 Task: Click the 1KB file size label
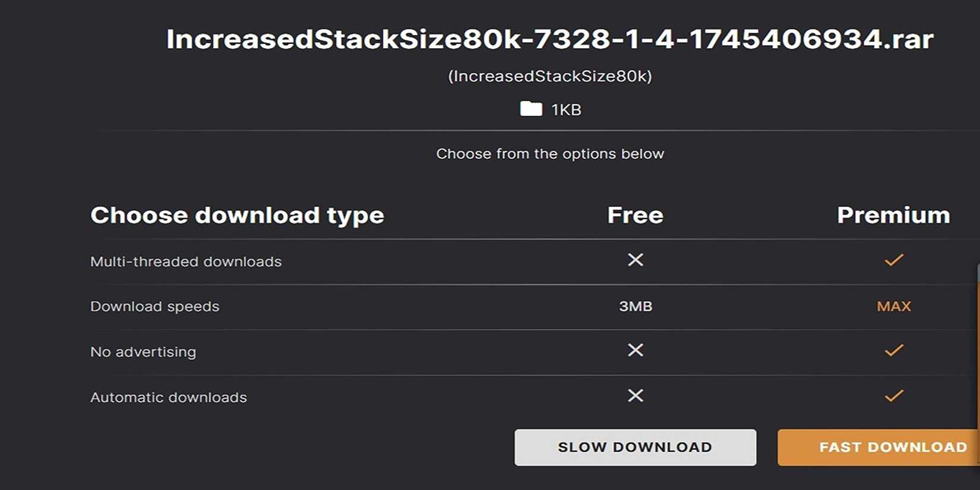pyautogui.click(x=565, y=109)
